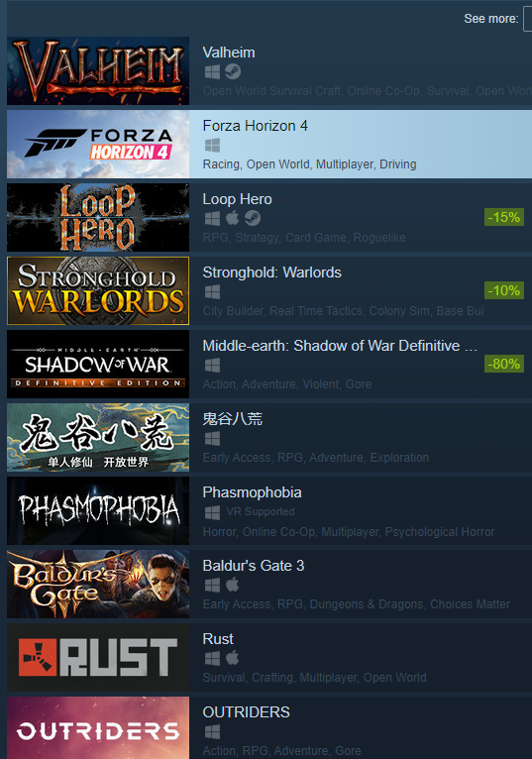The image size is (532, 759).
Task: Open the OUTRIDERS game thumbnail
Action: tap(98, 728)
